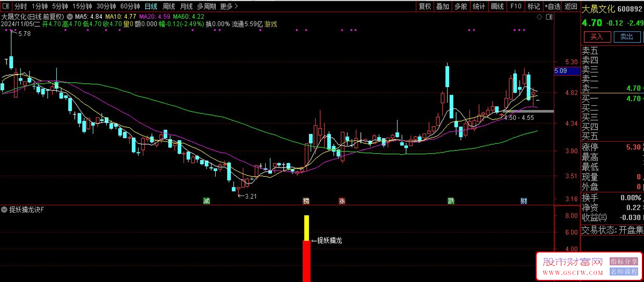The height and width of the screenshot is (282, 644).
Task: Click the MA60: 4.22 label
Action: point(188,17)
